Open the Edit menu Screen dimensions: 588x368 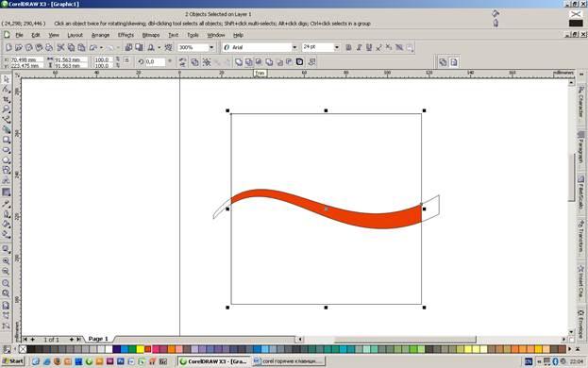(x=36, y=35)
